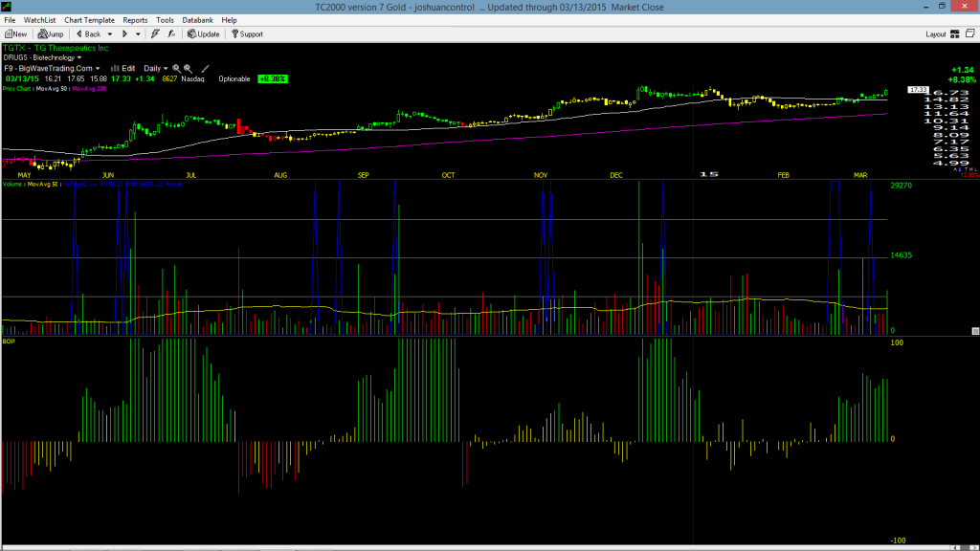
Task: Click the MovAvg 50 legend label on price chart
Action: click(52, 89)
